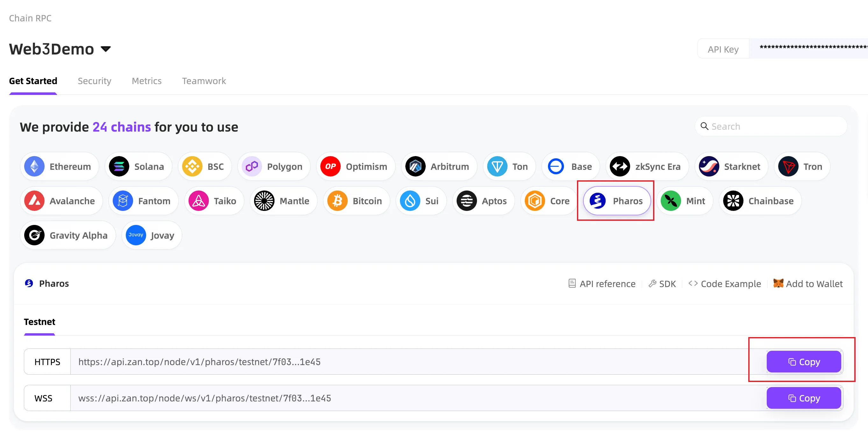The image size is (868, 432).
Task: Pick the Jovay chain icon
Action: [136, 235]
